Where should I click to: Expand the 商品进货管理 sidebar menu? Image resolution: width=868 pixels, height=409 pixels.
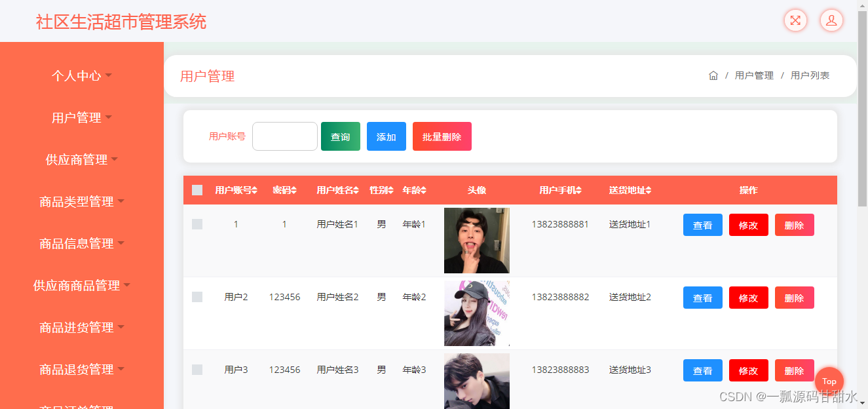pos(82,328)
